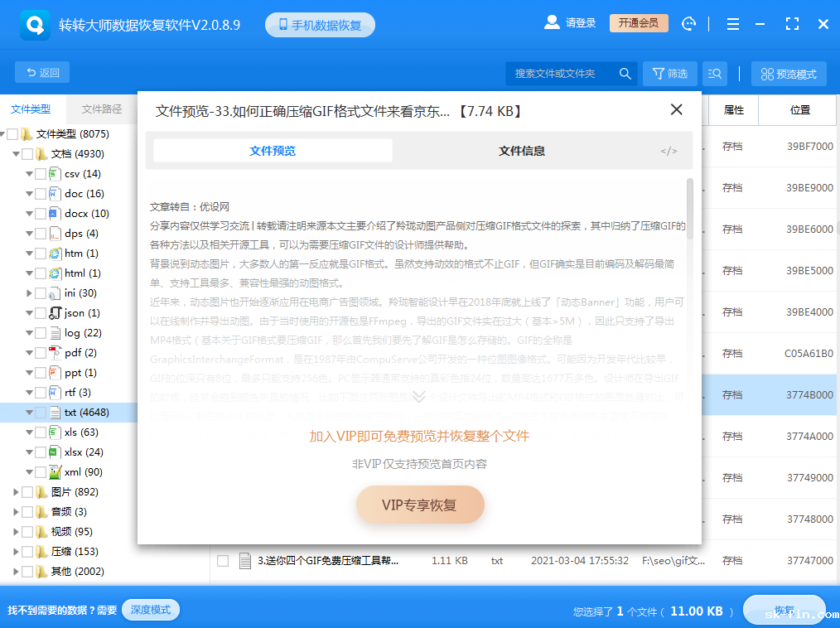Open the customer service headset icon
This screenshot has width=840, height=628.
click(x=688, y=23)
